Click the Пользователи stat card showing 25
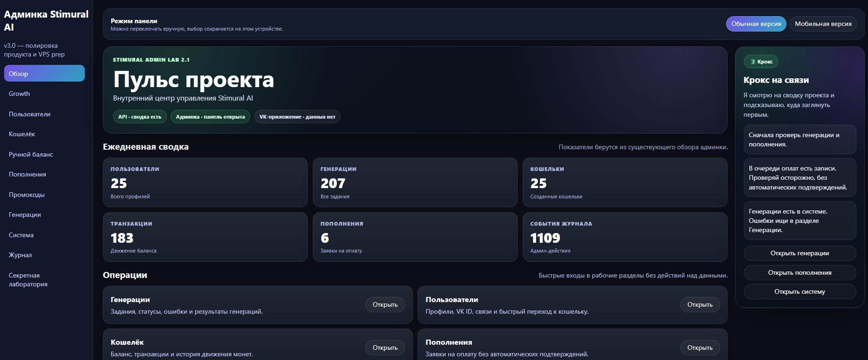868x360 pixels. click(x=205, y=182)
